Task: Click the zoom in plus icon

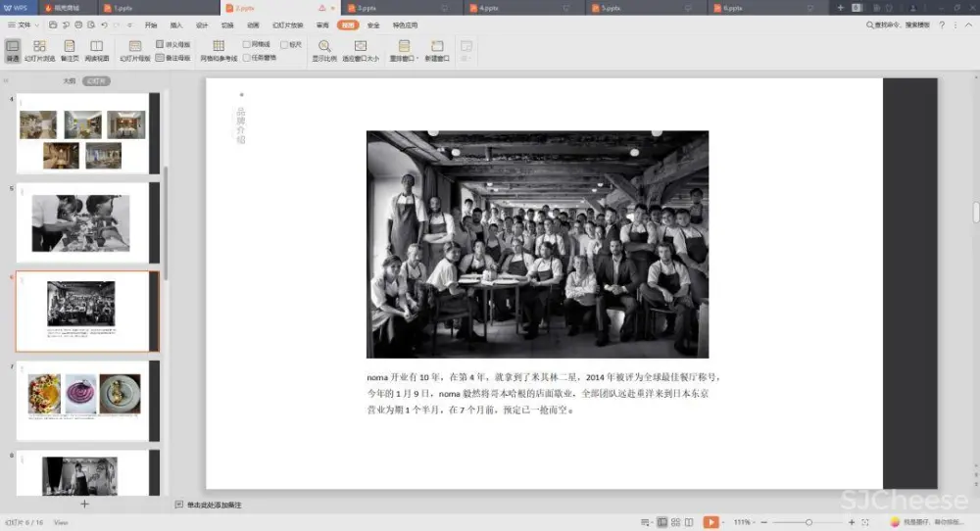Action: click(x=852, y=522)
